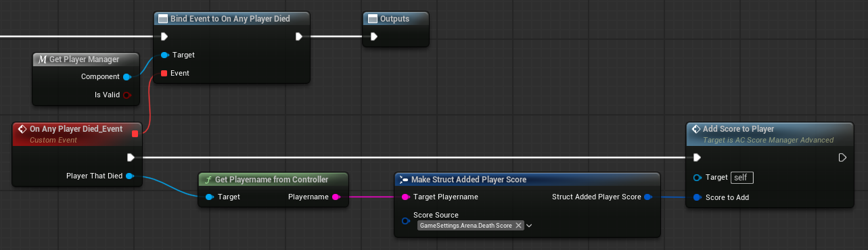The width and height of the screenshot is (868, 250).
Task: Click Target Playername input pin
Action: pos(405,197)
